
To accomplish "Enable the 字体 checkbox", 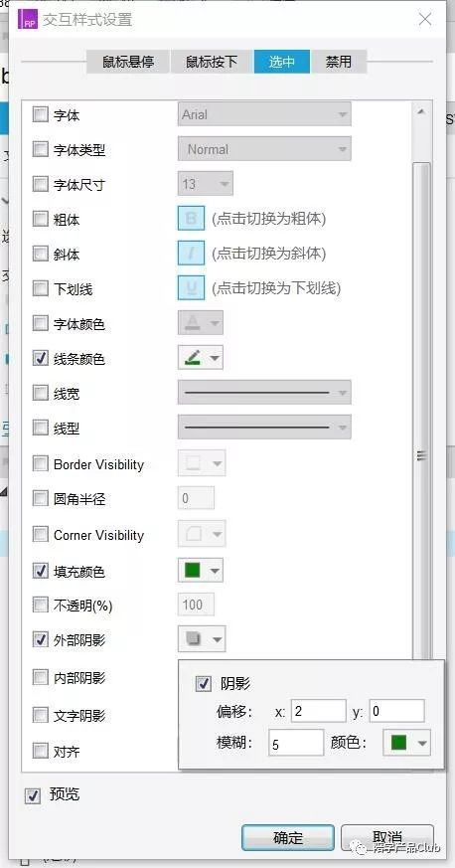I will 41,115.
